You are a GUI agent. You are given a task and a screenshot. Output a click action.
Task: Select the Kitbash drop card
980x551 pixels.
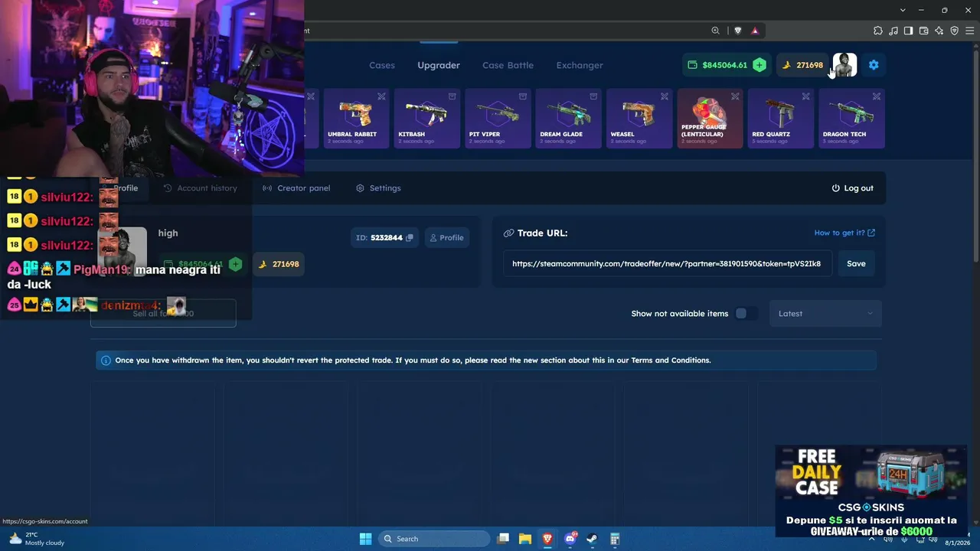point(426,119)
